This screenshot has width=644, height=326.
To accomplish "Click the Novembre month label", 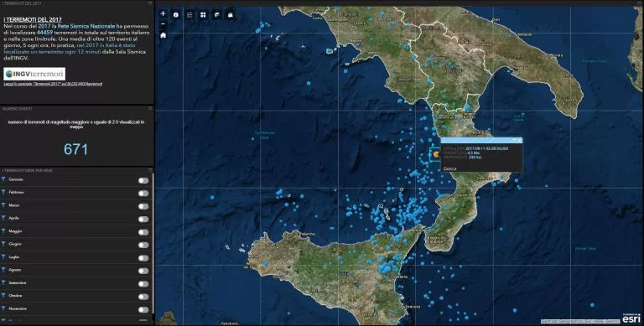I will (18, 308).
